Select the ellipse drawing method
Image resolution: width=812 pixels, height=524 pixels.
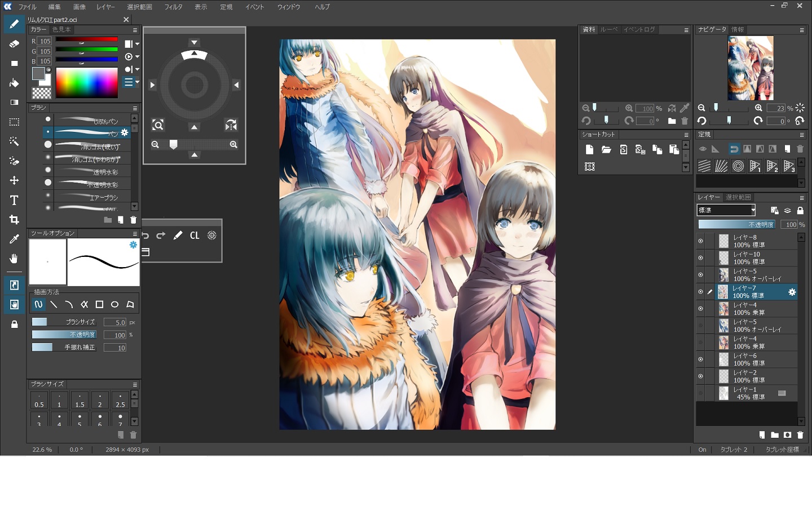click(114, 304)
